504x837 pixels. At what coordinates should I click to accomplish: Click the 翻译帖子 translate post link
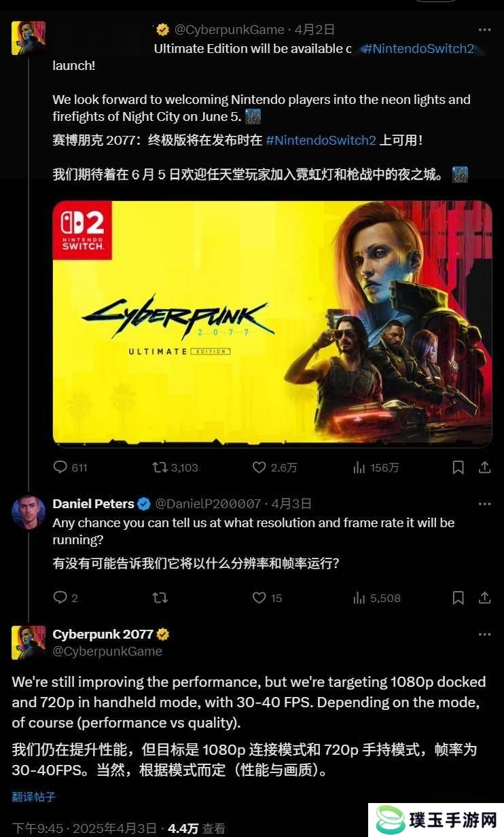tap(34, 796)
